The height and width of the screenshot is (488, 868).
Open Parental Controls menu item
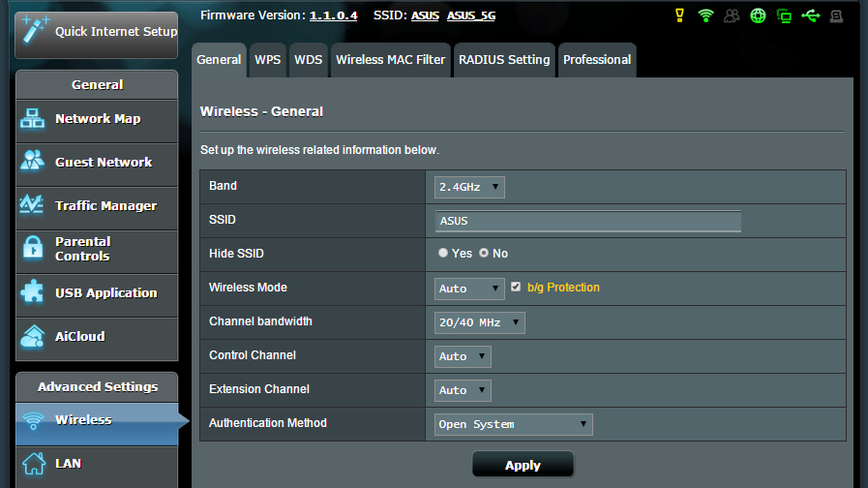(97, 252)
